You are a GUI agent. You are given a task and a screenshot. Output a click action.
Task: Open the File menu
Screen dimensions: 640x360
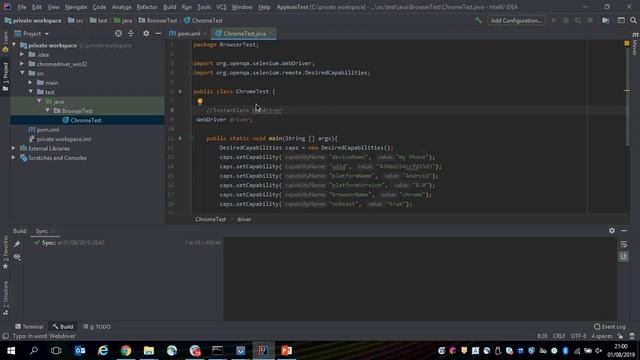(22, 7)
